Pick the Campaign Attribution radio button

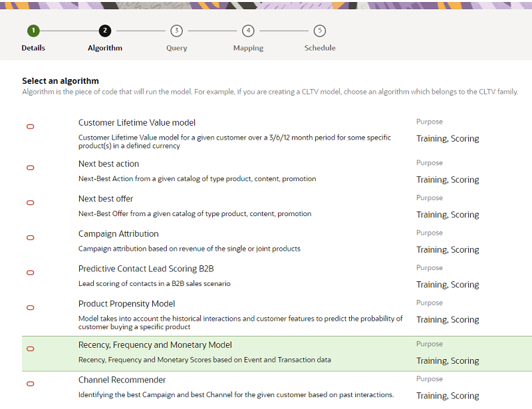coord(30,237)
